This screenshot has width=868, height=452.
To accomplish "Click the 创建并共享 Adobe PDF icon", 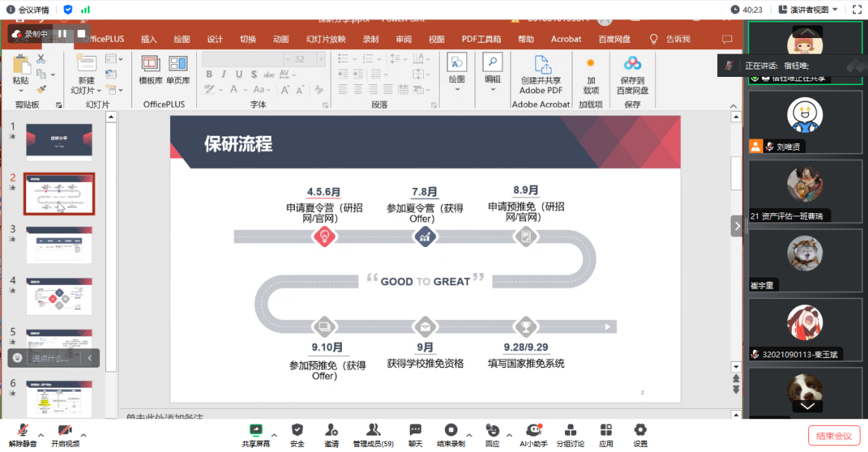I will point(540,71).
